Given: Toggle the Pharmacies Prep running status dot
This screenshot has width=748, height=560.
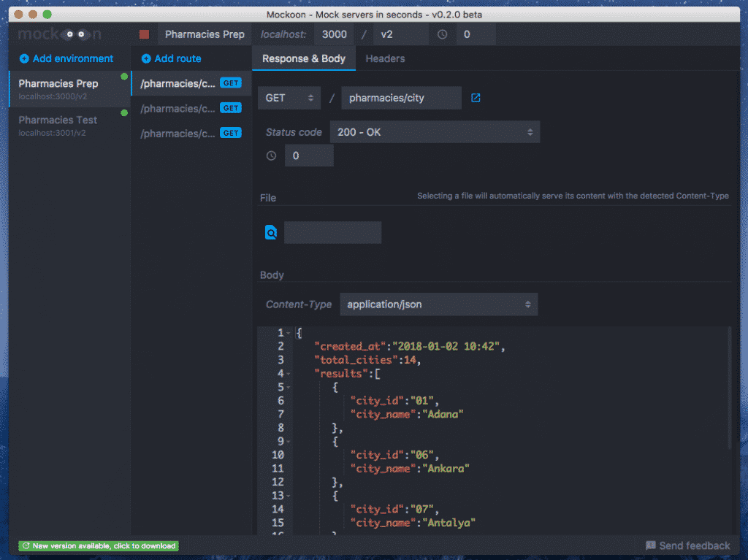Looking at the screenshot, I should [x=123, y=77].
